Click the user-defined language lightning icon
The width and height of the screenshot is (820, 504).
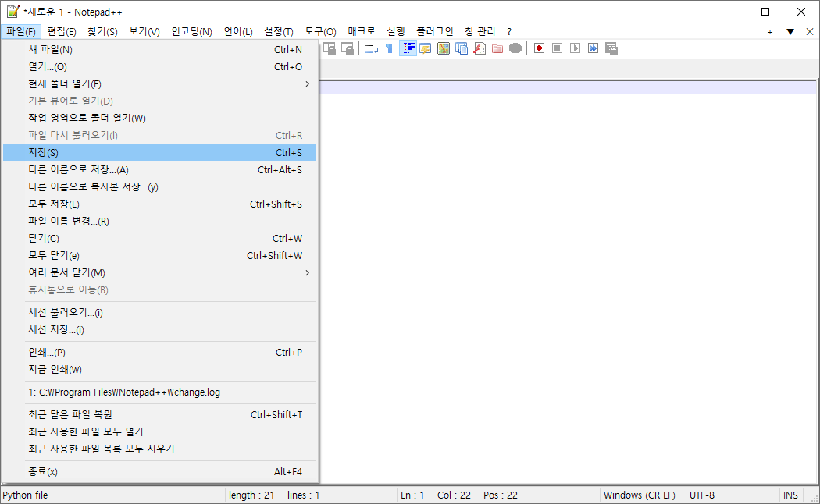pos(426,48)
